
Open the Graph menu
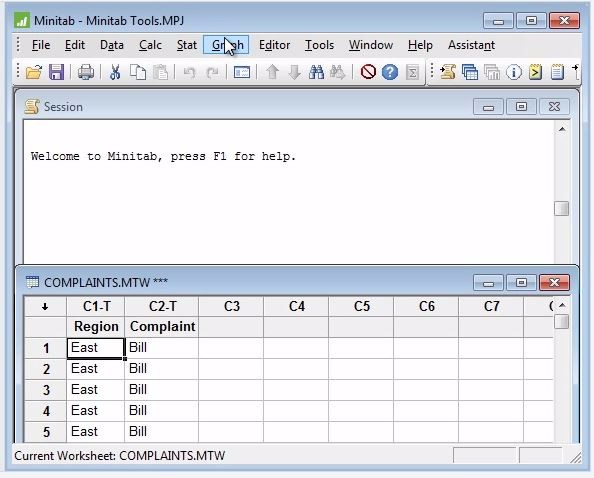coord(226,45)
